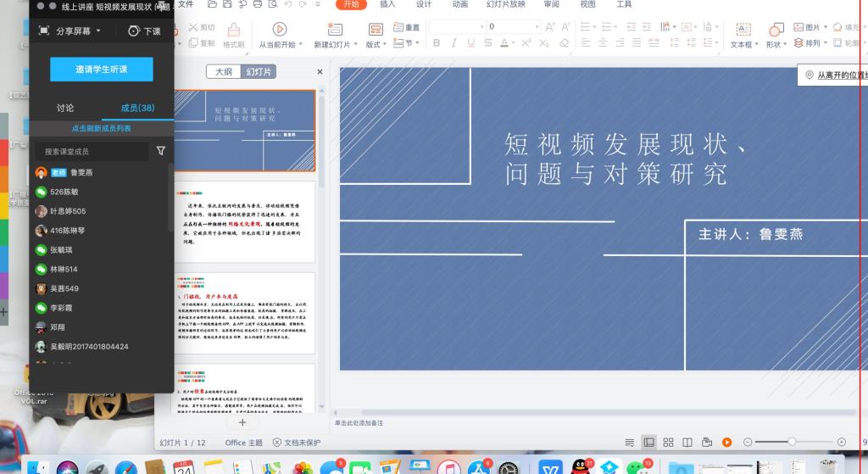Toggle underline formatting
The image size is (868, 474).
click(x=471, y=42)
